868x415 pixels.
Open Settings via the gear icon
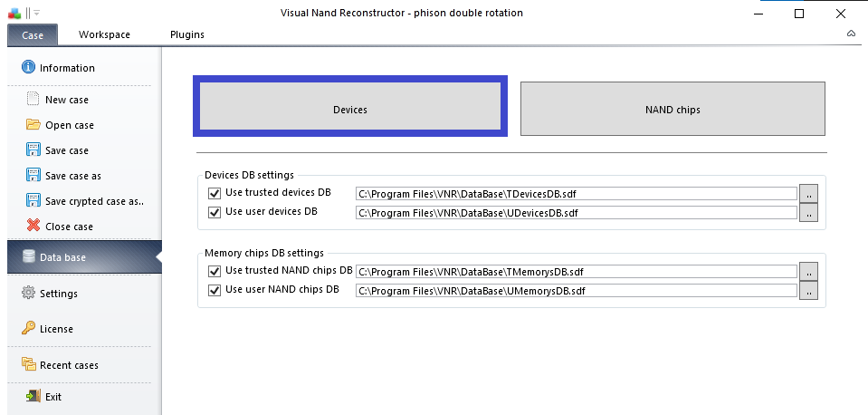point(28,293)
